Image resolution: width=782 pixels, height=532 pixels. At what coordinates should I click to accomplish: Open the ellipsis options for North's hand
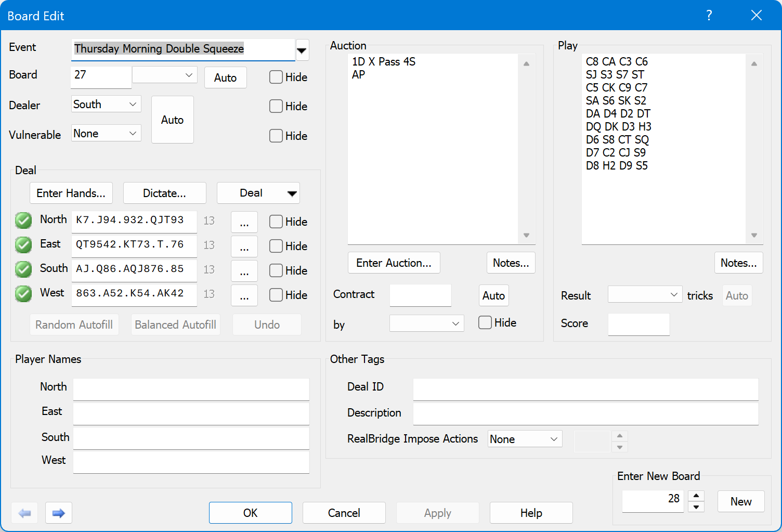tap(244, 222)
